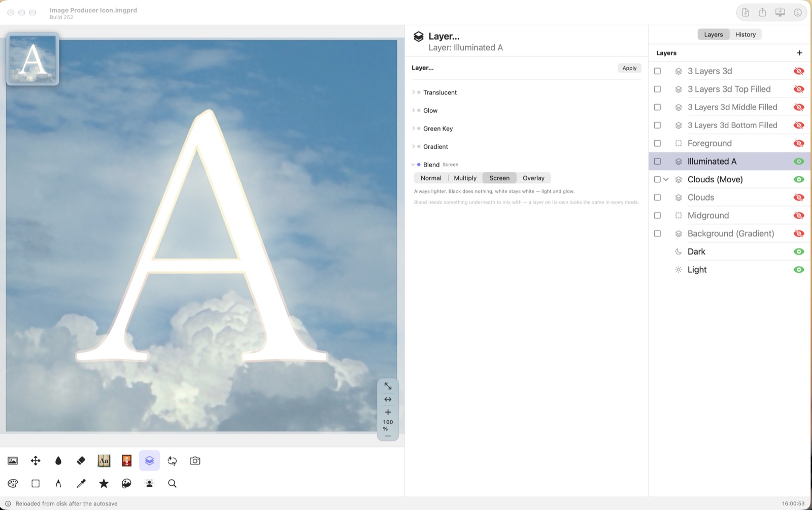Check the Midground layer checkbox

point(657,215)
